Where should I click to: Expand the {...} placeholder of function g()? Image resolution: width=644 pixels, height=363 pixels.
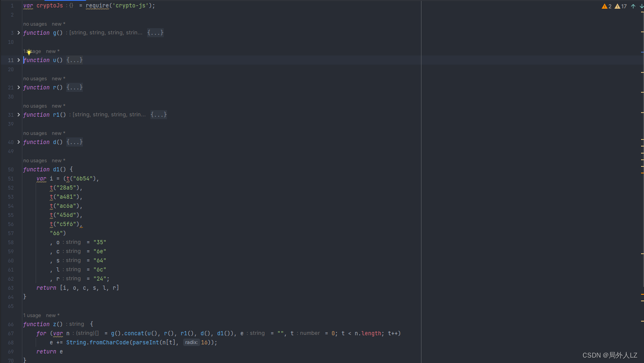pyautogui.click(x=155, y=33)
